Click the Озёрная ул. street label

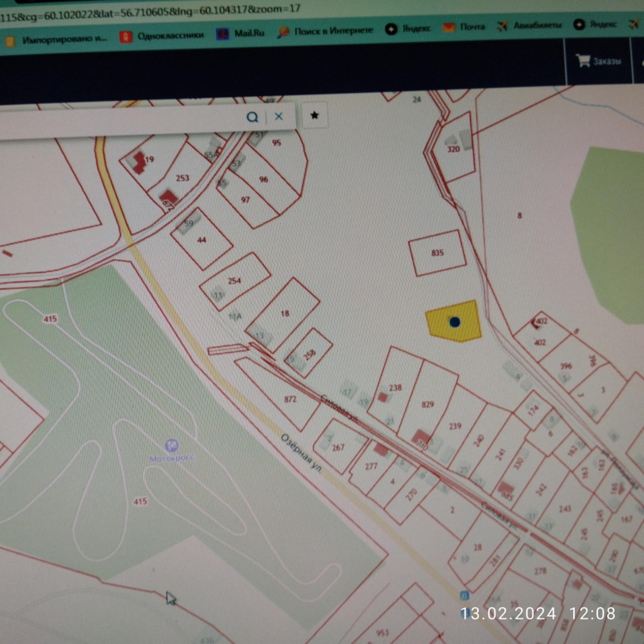click(x=301, y=453)
